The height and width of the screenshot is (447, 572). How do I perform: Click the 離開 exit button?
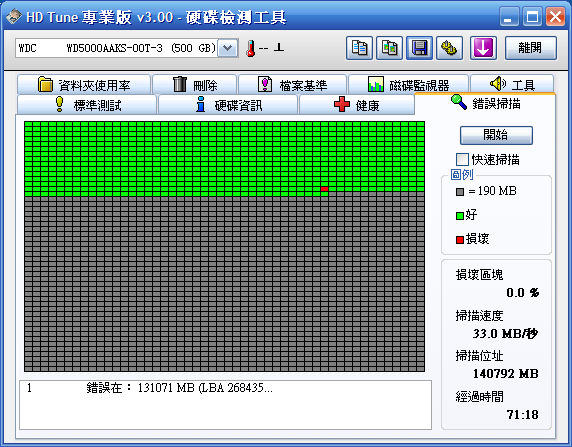coord(530,48)
